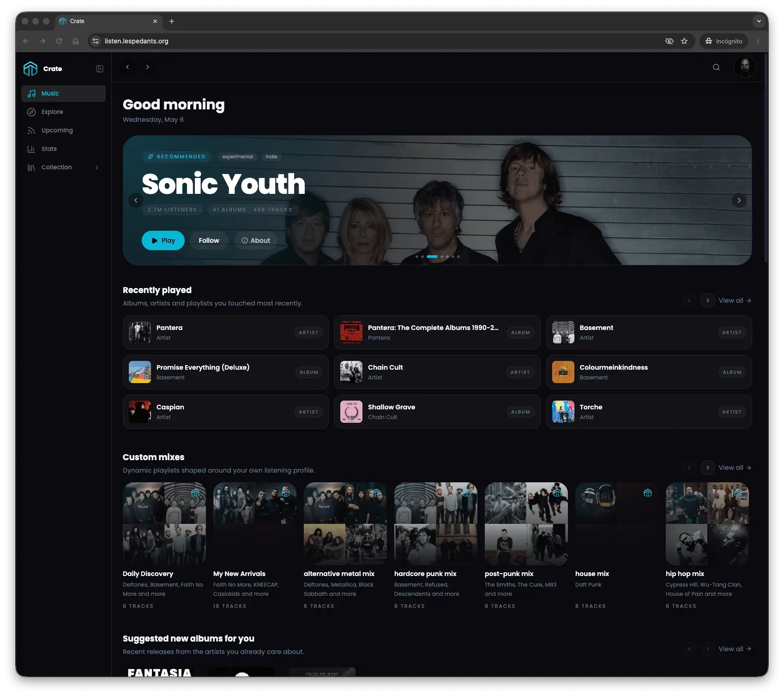This screenshot has width=784, height=696.
Task: Select the active carousel indicator
Action: coord(432,257)
